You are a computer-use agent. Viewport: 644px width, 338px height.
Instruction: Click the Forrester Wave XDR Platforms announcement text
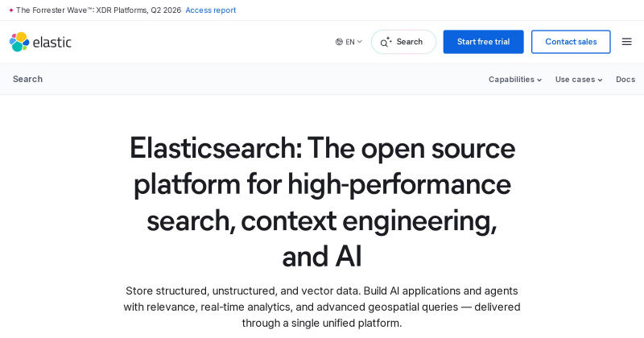click(x=98, y=10)
